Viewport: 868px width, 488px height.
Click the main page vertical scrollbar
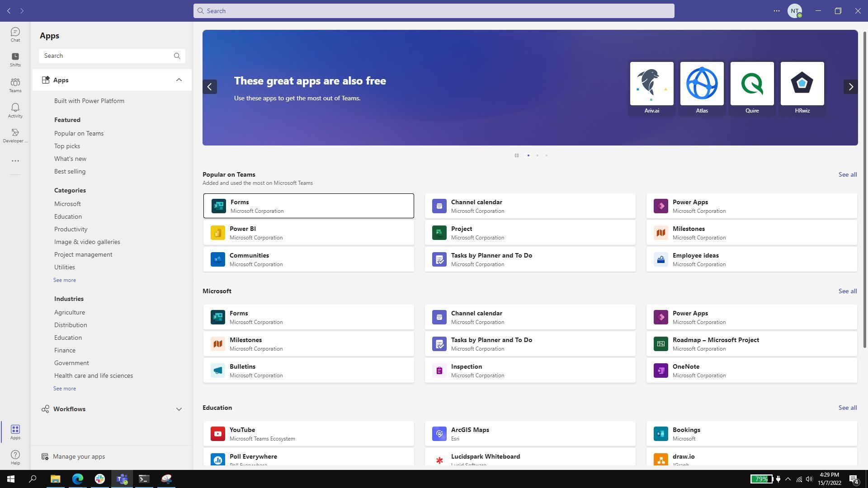pyautogui.click(x=865, y=190)
